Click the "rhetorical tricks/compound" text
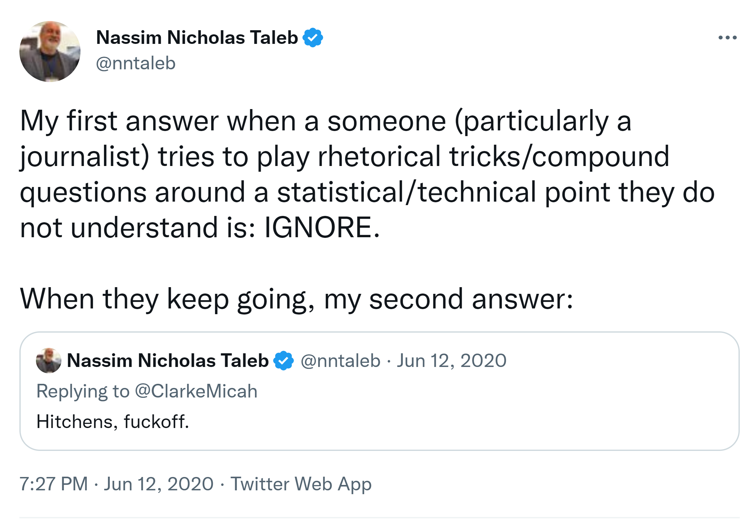The height and width of the screenshot is (532, 756). (x=493, y=156)
